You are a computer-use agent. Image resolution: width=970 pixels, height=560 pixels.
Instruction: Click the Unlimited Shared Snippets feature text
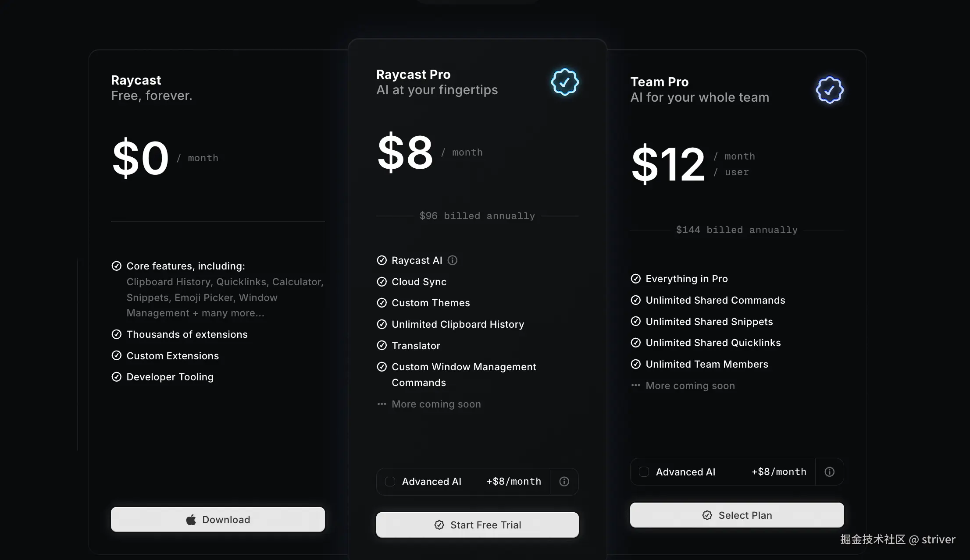(x=709, y=322)
